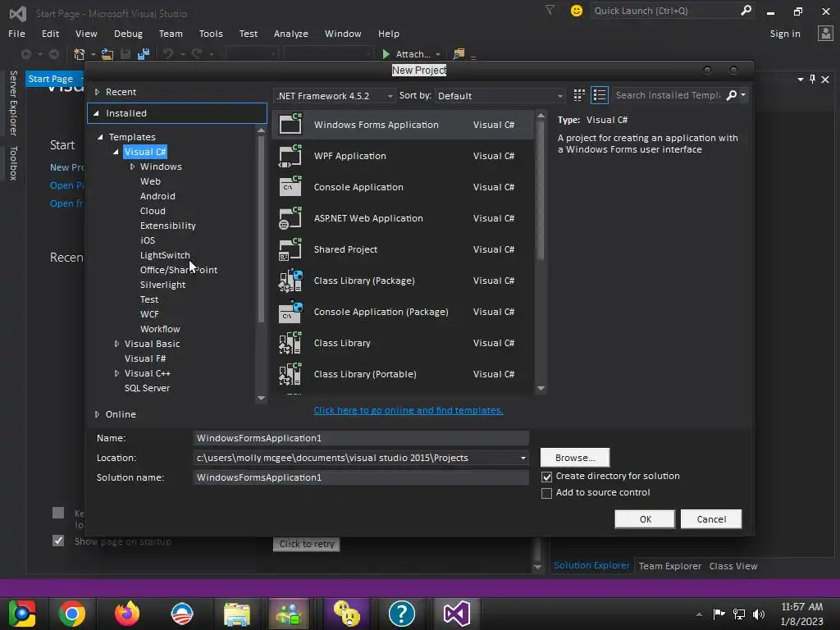Open Firefox from the taskbar
This screenshot has width=840, height=630.
[127, 614]
